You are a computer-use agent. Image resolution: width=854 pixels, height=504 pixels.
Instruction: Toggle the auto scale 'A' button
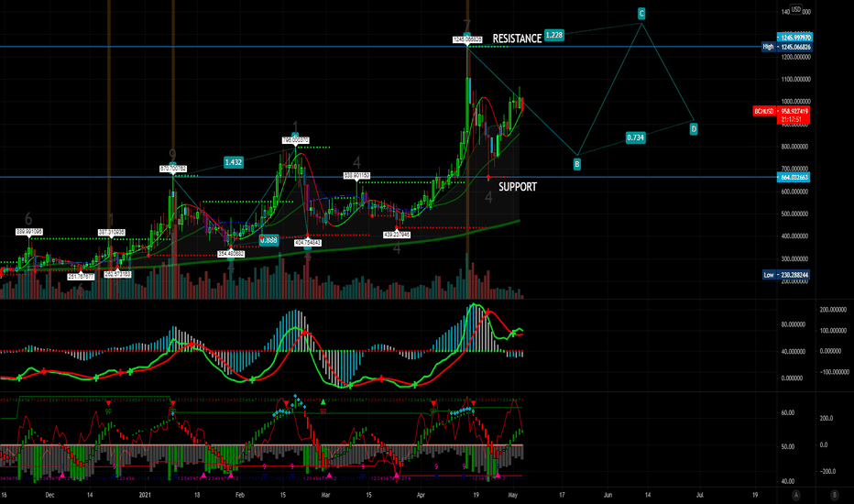796,495
